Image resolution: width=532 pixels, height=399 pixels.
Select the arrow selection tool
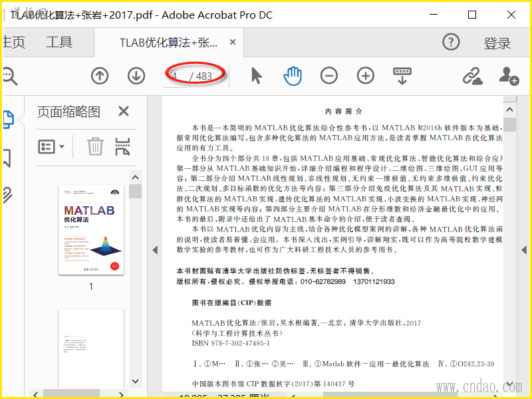[257, 75]
